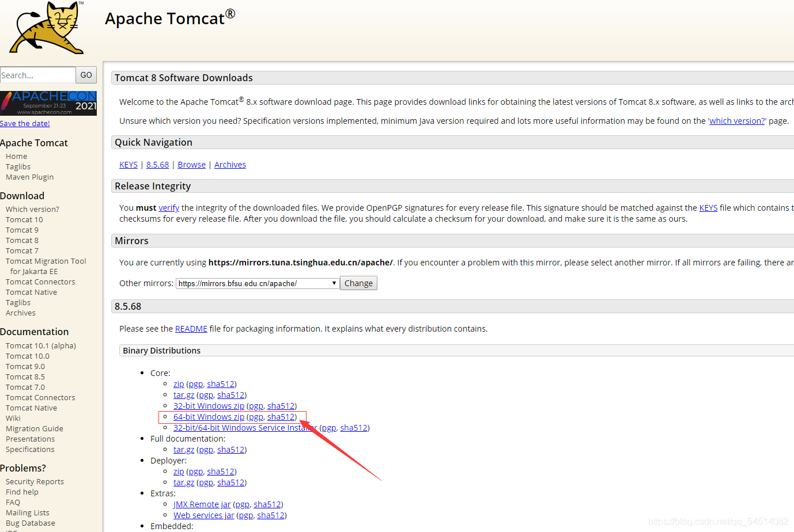794x532 pixels.
Task: Open Tomcat Connectors under Documentation
Action: (40, 398)
